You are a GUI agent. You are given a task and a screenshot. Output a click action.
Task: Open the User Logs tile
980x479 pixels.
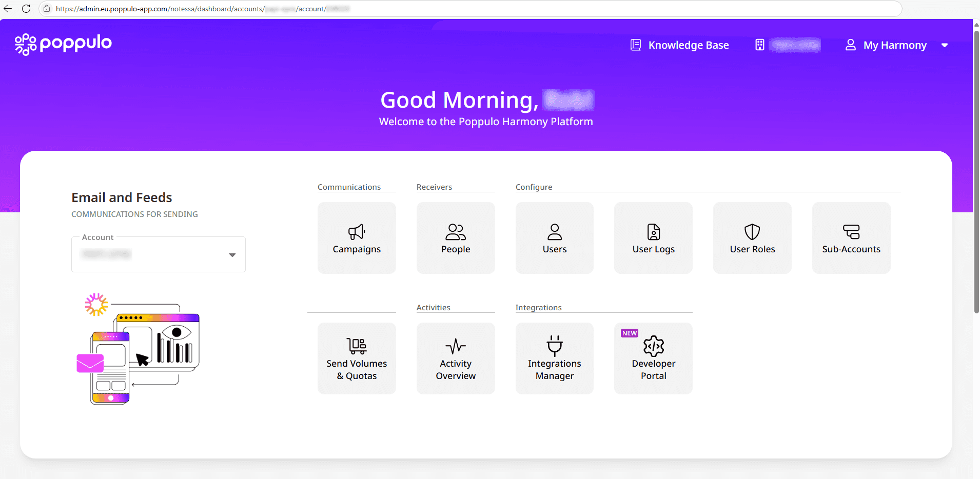click(x=653, y=238)
